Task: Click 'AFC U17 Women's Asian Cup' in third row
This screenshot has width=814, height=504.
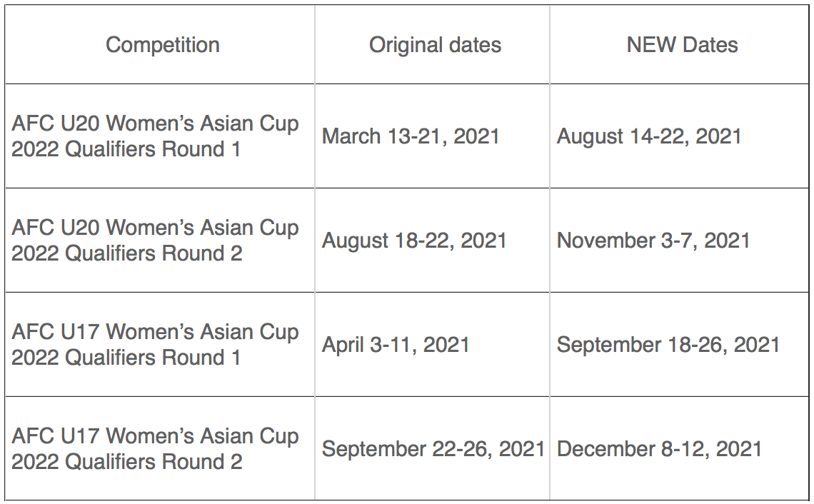Action: 155,332
